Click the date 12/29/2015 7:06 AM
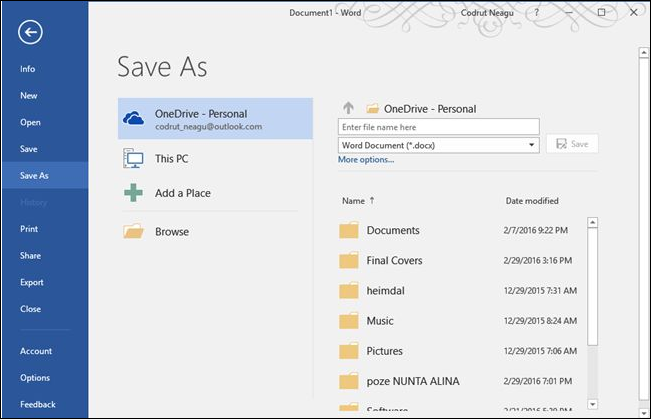Screen dimensions: 651x419 tap(540, 351)
